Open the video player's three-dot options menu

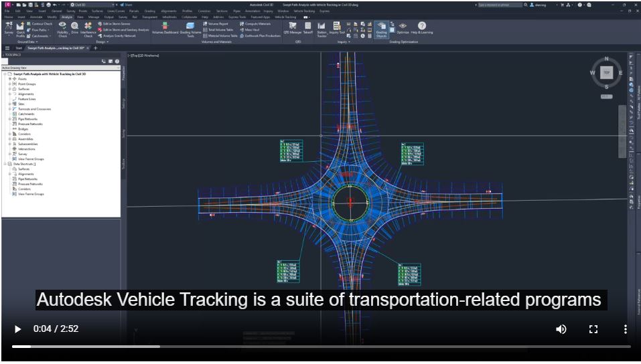[x=625, y=329]
